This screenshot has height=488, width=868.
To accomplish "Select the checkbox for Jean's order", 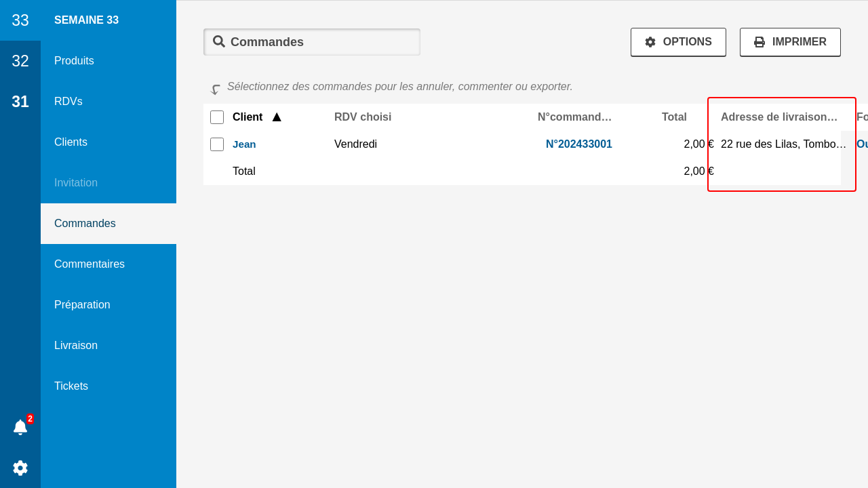I will pyautogui.click(x=217, y=144).
